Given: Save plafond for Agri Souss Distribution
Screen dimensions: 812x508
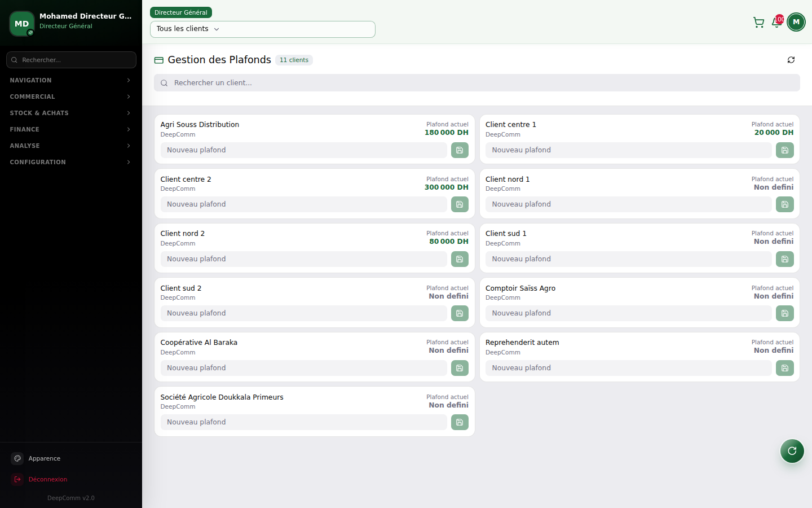Looking at the screenshot, I should 460,150.
